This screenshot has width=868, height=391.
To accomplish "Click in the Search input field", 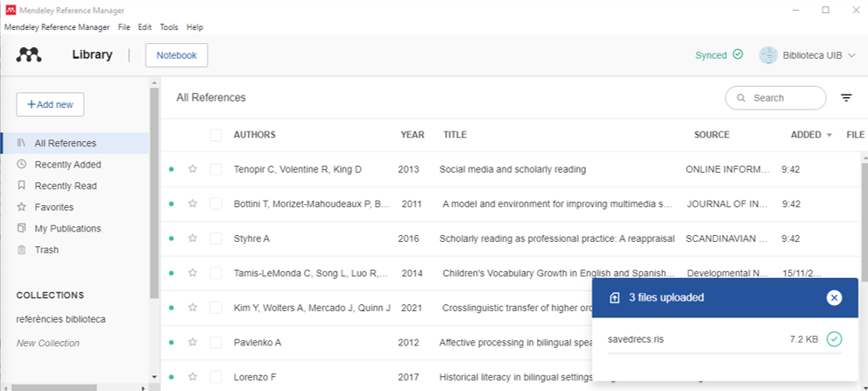I will (775, 98).
